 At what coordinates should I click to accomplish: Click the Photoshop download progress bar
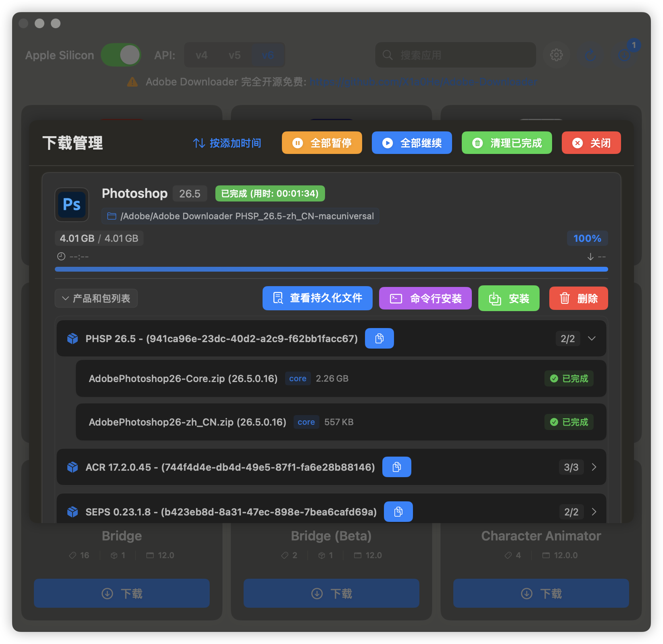pyautogui.click(x=331, y=269)
